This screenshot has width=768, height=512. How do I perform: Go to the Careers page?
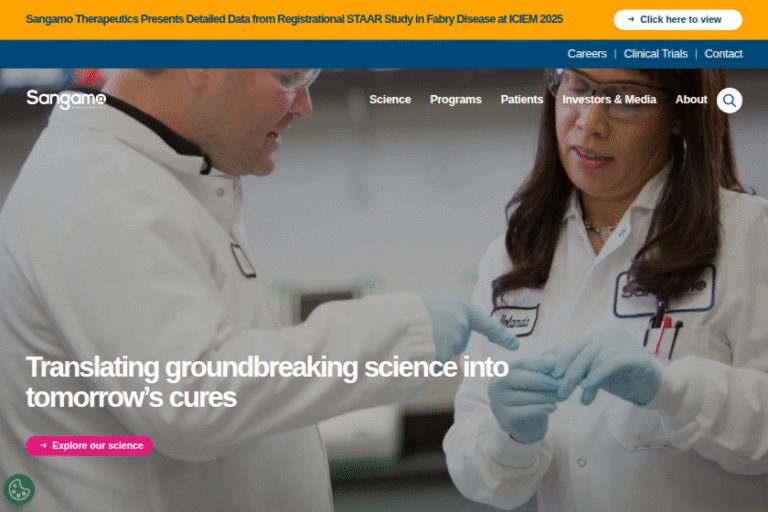tap(587, 54)
